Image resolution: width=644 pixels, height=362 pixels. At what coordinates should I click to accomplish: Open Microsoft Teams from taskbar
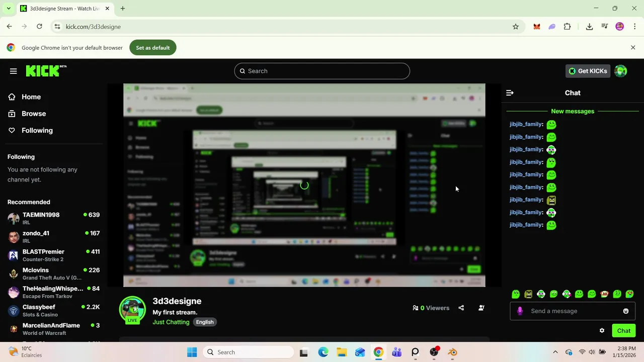coord(397,352)
